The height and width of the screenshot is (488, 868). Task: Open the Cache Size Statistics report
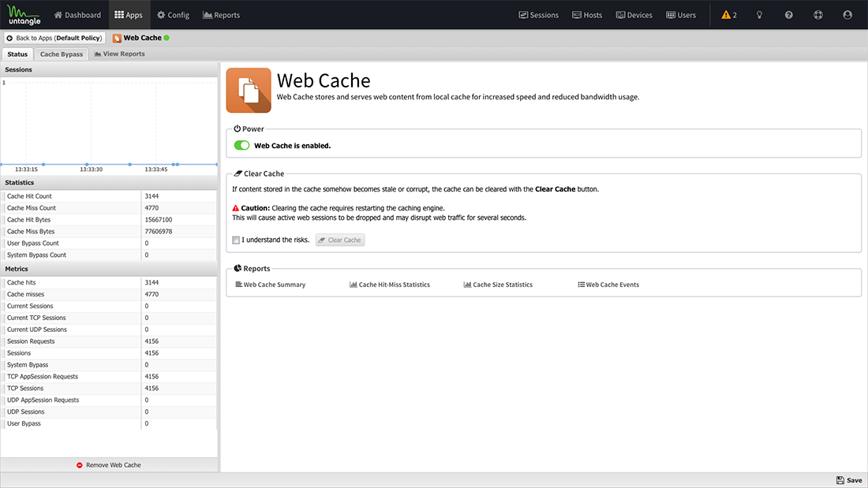[498, 285]
